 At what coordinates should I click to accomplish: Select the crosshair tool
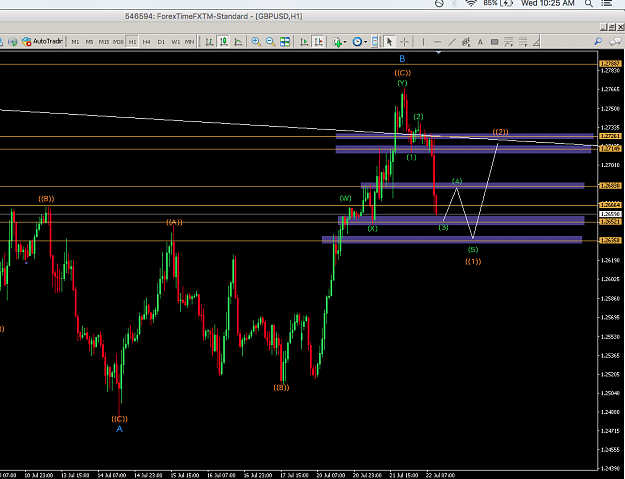[404, 41]
